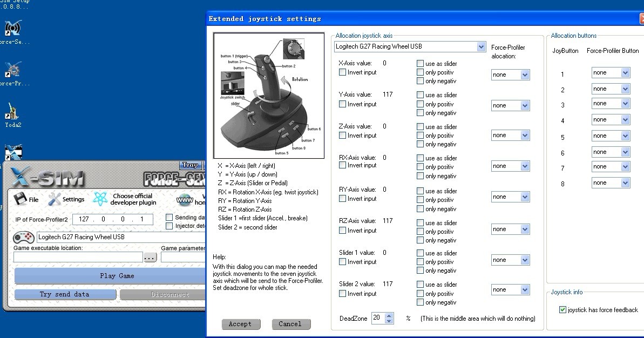Decrease DeadZone with the down arrow
The width and height of the screenshot is (644, 338).
pyautogui.click(x=389, y=321)
